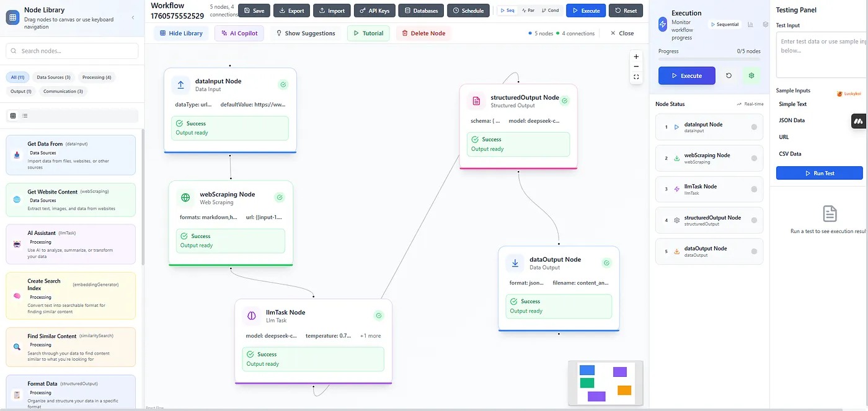Select Par execution mode
The width and height of the screenshot is (868, 411).
(x=528, y=11)
